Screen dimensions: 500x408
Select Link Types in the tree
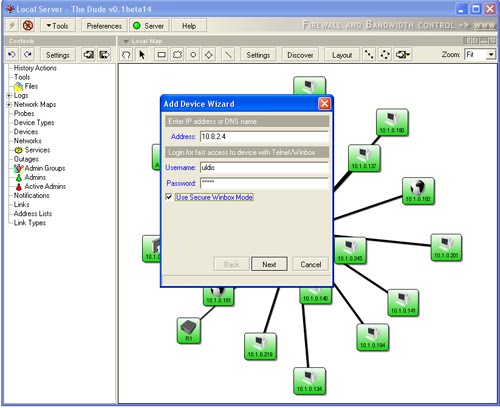(x=30, y=223)
